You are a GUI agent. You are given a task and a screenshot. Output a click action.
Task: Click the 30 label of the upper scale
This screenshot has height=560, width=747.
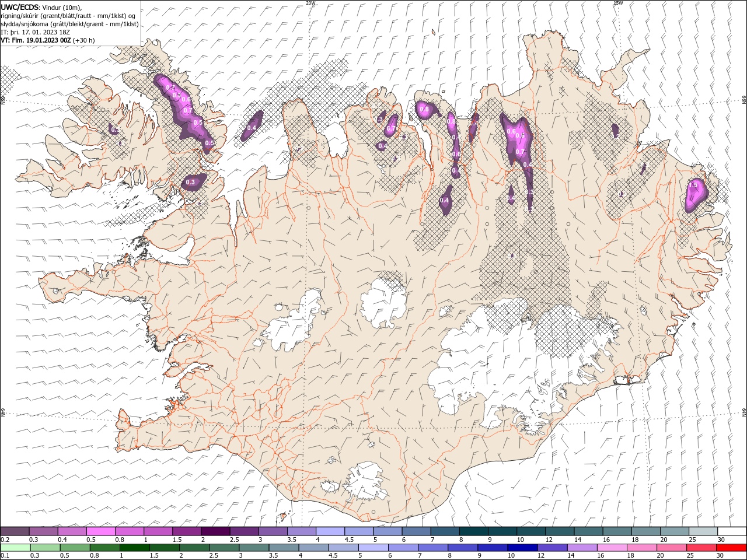(721, 540)
